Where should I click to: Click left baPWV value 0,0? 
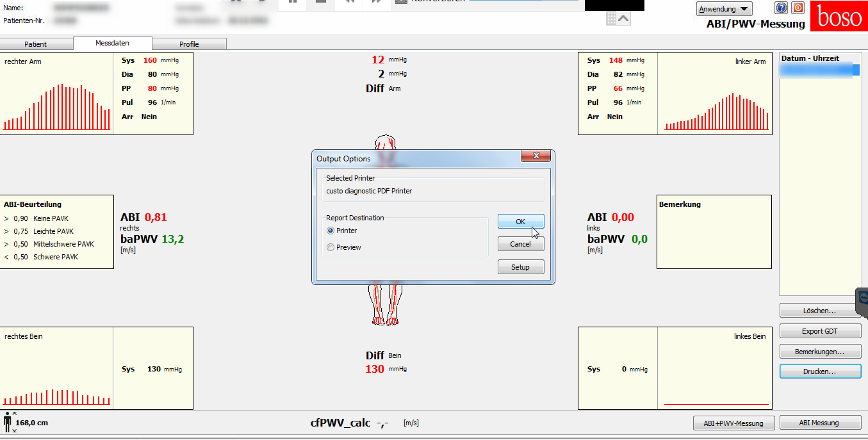click(x=639, y=239)
